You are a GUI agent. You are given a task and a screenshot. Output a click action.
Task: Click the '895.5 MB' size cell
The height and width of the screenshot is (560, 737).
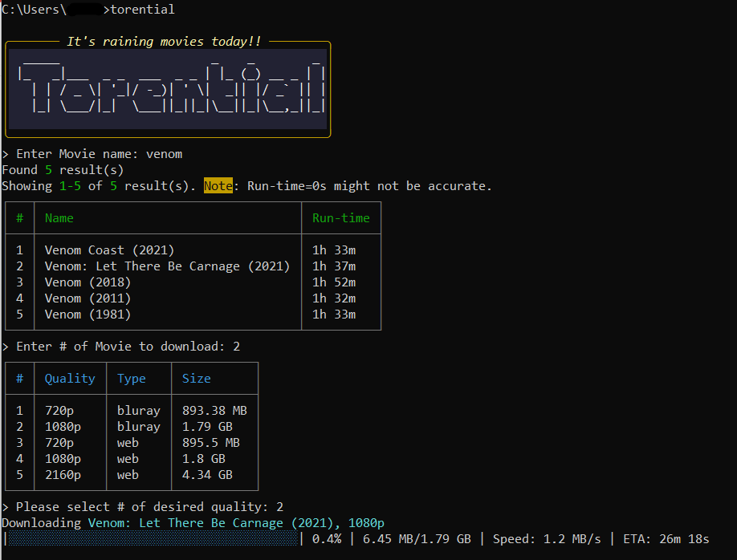pyautogui.click(x=211, y=443)
